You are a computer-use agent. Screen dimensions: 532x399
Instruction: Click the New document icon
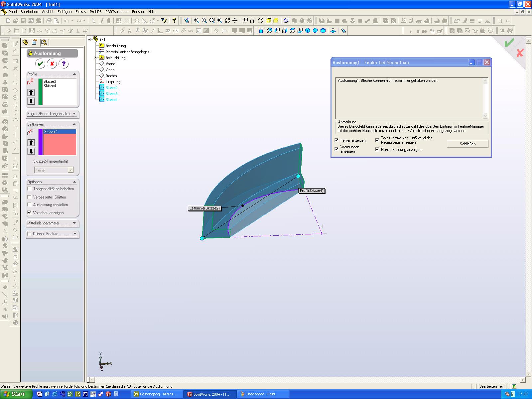coord(8,21)
